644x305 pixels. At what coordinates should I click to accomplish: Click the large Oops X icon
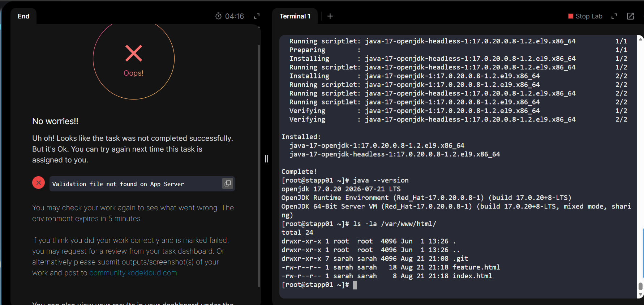click(134, 53)
